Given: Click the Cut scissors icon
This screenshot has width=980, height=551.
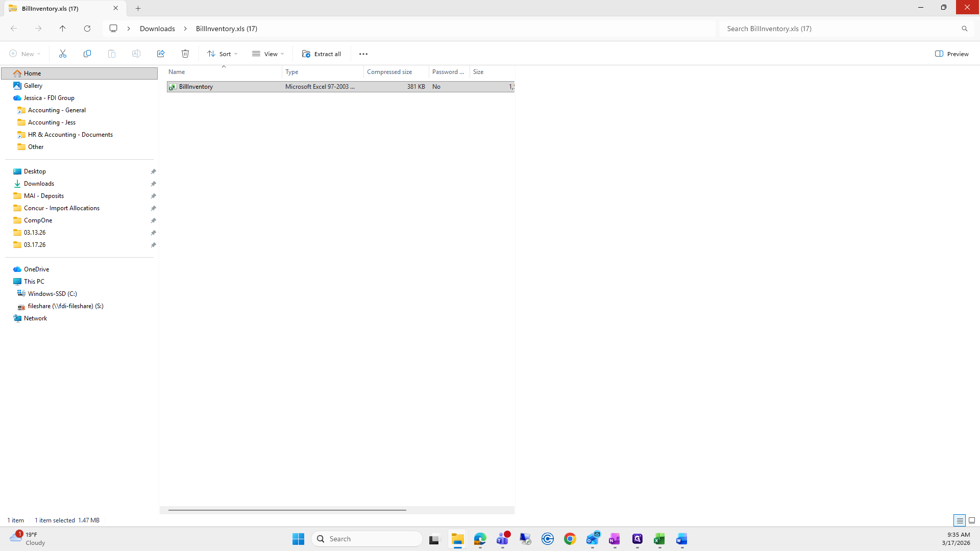Looking at the screenshot, I should coord(63,54).
